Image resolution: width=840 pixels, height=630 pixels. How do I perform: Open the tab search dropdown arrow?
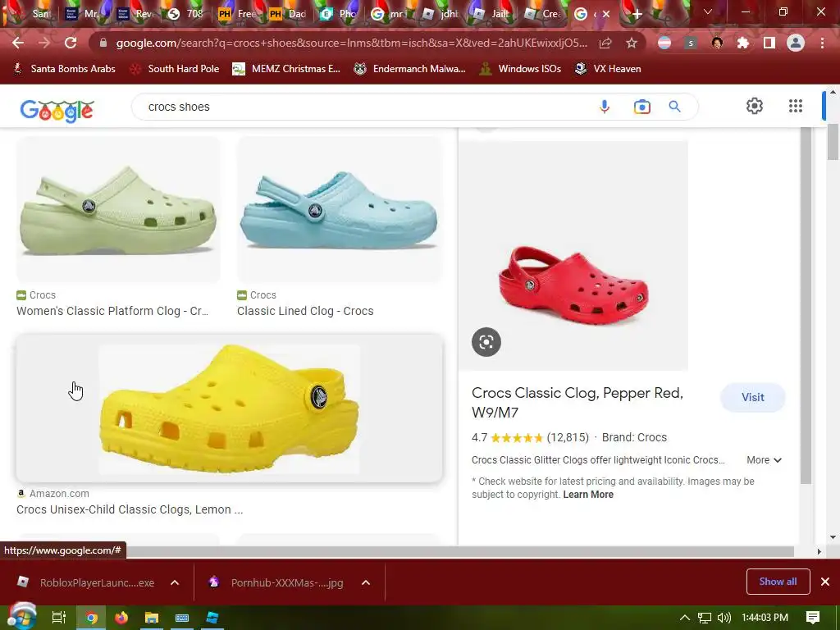pyautogui.click(x=708, y=11)
